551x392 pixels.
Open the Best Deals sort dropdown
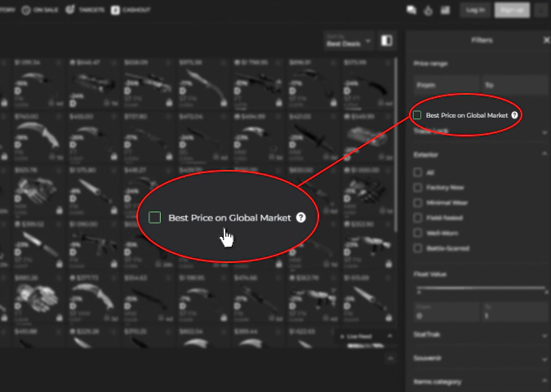[348, 40]
